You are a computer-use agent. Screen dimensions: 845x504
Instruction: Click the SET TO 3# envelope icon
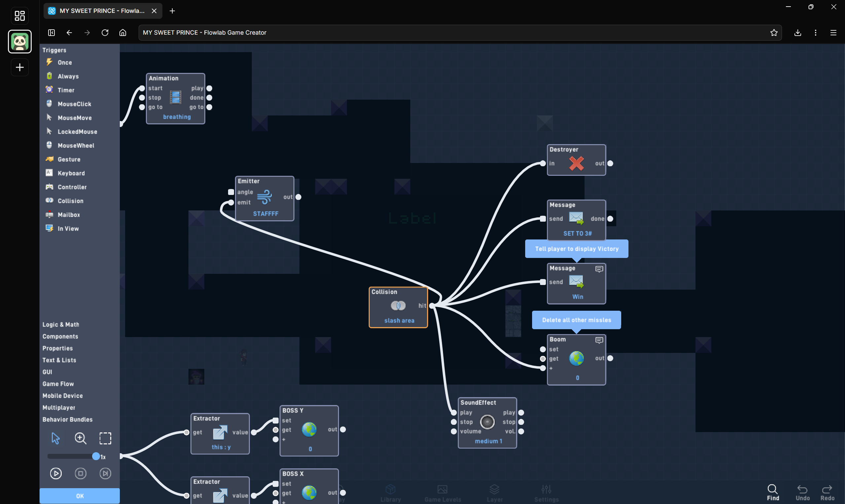click(576, 218)
